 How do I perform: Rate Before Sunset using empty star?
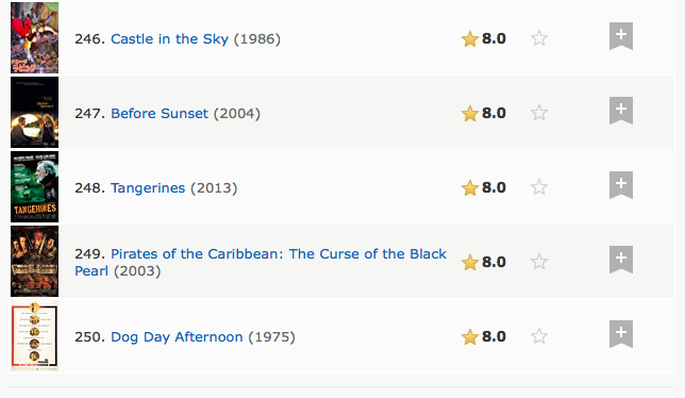pos(539,113)
